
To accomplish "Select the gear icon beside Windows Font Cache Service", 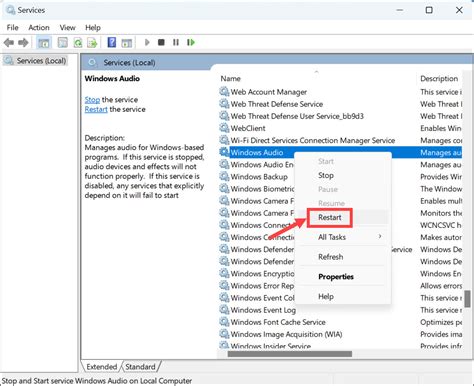I will (224, 322).
